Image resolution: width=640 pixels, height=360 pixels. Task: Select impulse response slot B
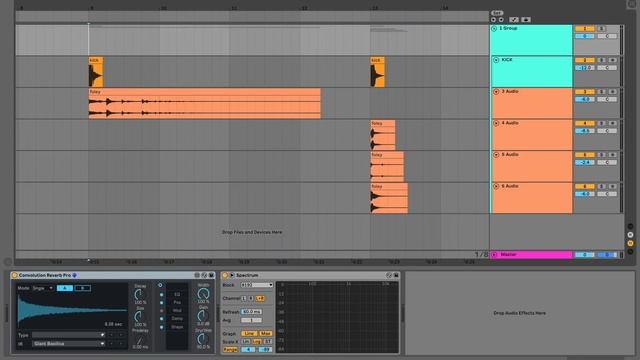point(82,288)
